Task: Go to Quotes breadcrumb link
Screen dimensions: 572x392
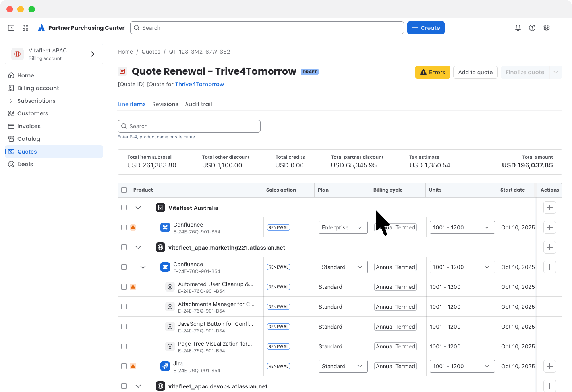Action: point(151,52)
